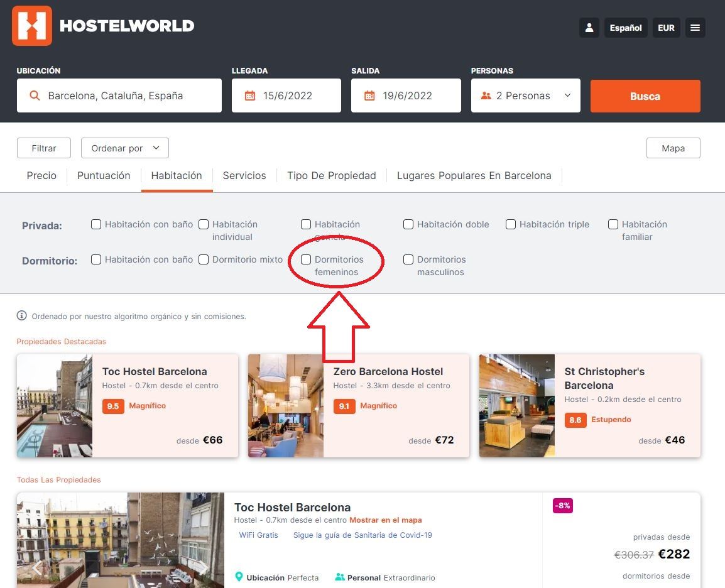Open the hamburger menu icon
Image resolution: width=725 pixels, height=588 pixels.
[x=695, y=28]
